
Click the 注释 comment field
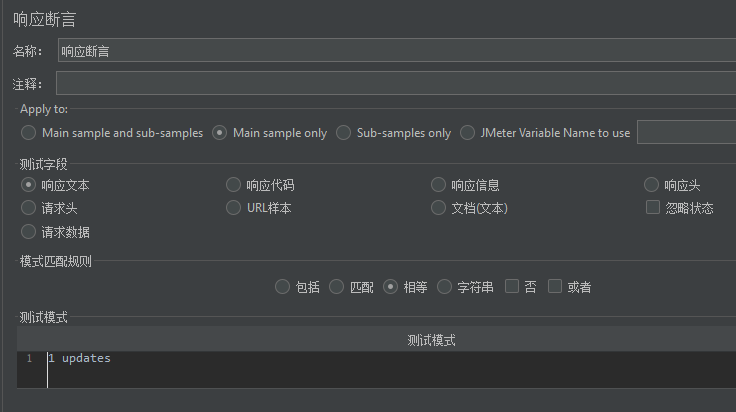(x=396, y=83)
